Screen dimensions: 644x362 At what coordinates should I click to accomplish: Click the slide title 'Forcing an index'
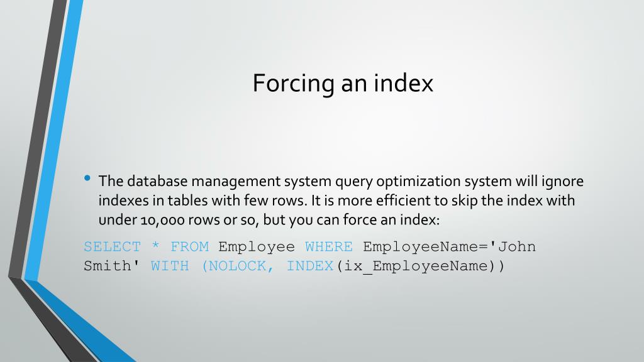343,84
